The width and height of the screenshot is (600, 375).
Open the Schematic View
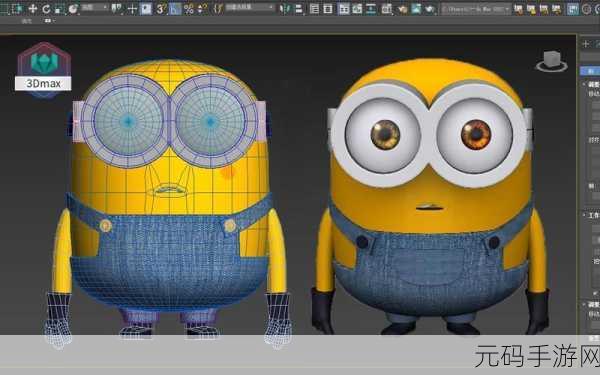[x=371, y=9]
